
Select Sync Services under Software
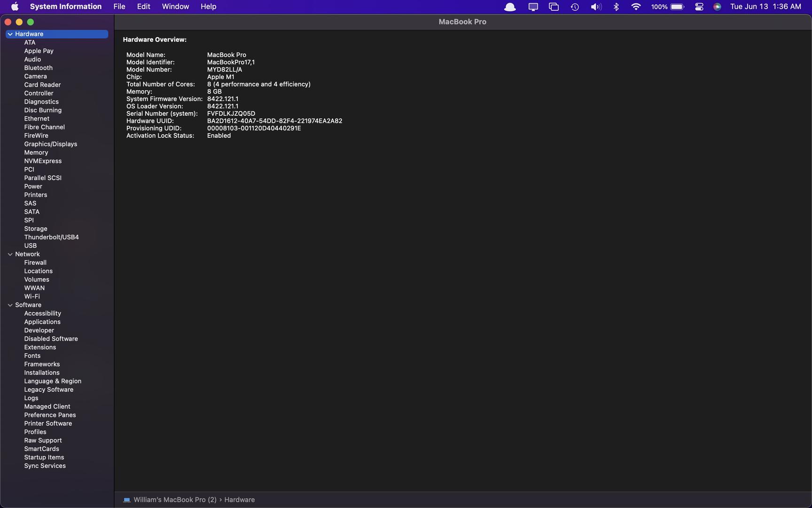coord(45,466)
